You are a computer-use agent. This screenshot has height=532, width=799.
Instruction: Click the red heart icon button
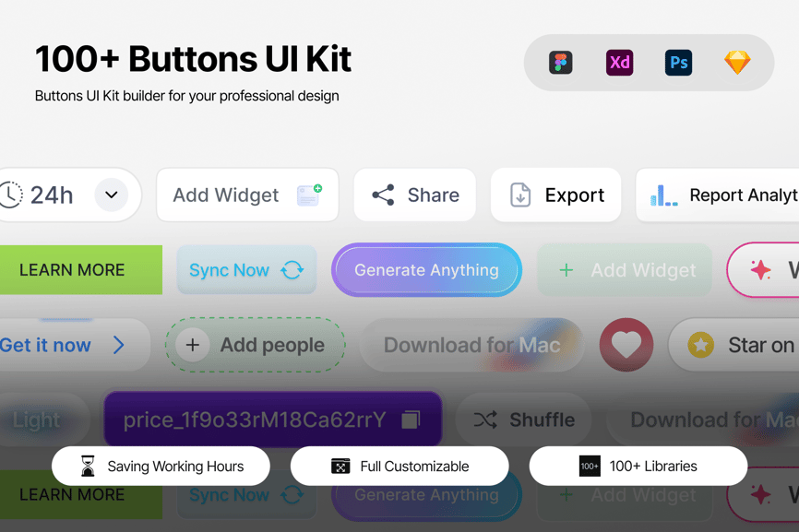coord(626,345)
